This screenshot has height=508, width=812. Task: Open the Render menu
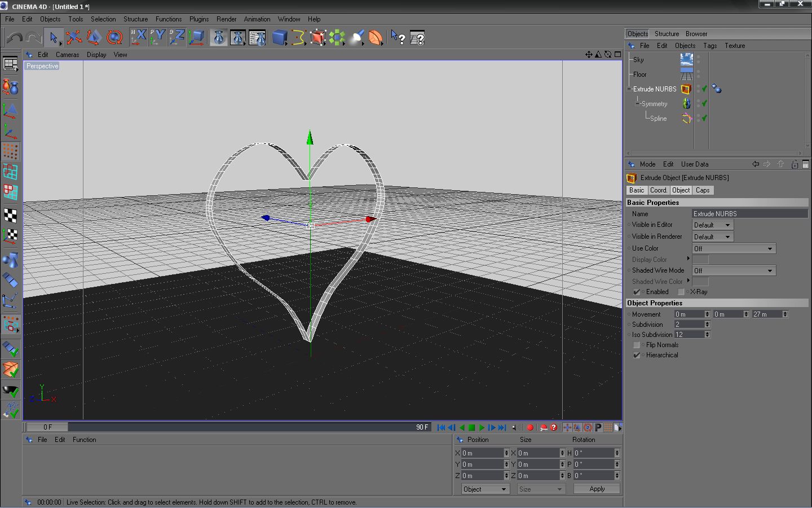pos(226,19)
